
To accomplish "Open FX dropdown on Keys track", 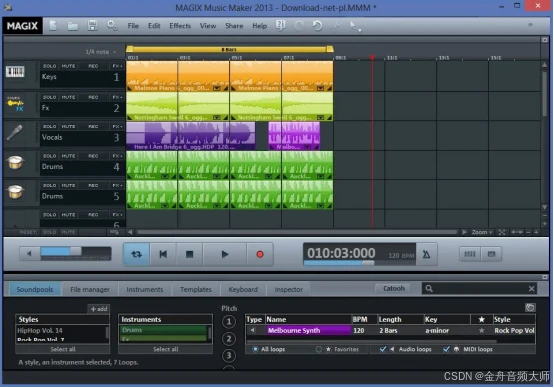I will click(117, 66).
